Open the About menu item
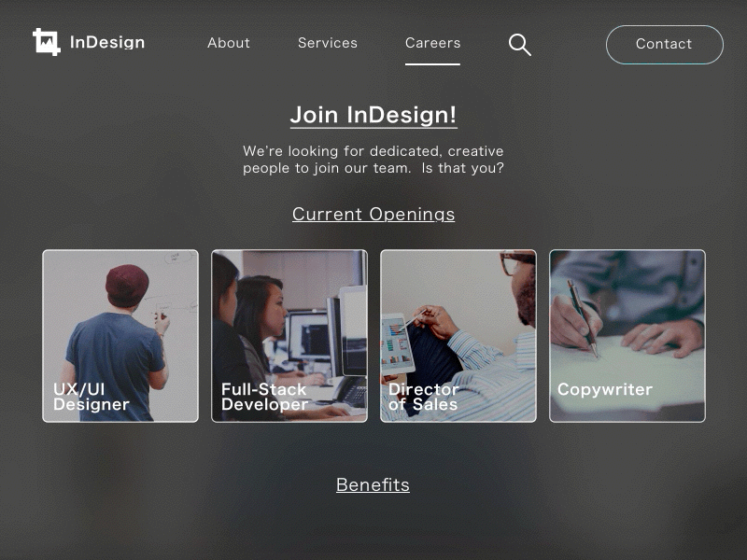The height and width of the screenshot is (560, 747). point(229,43)
